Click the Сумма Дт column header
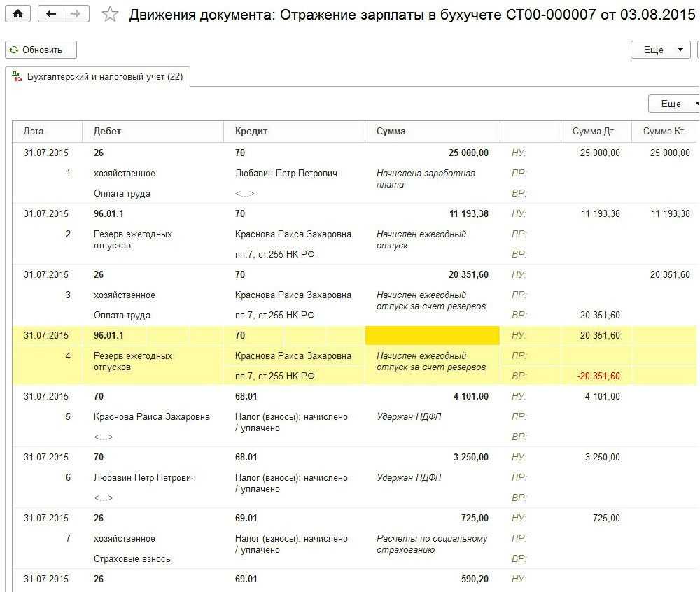This screenshot has height=592, width=700. 593,131
